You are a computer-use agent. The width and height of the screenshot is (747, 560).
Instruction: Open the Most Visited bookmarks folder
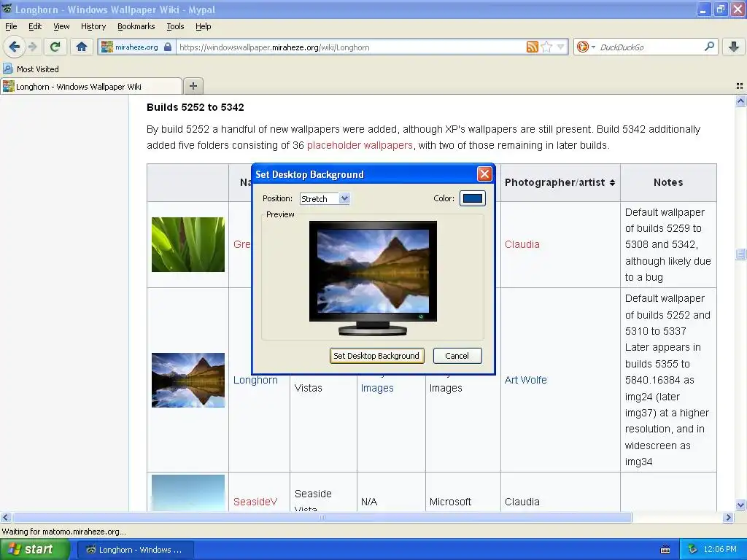[x=31, y=69]
